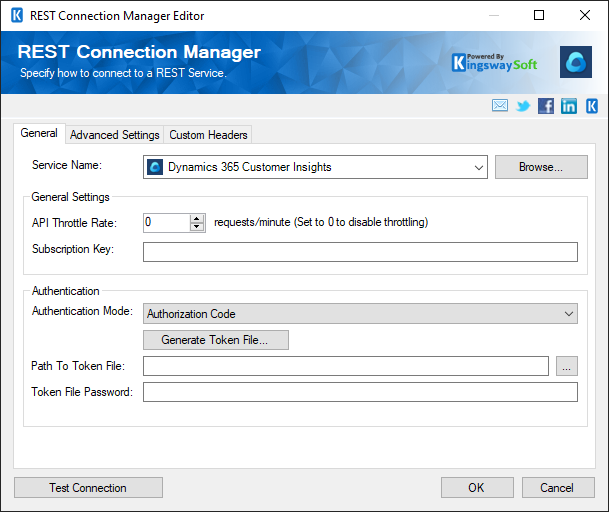Click the 'Authentication Mode:' label
Viewport: 609px width, 512px height.
[x=82, y=311]
